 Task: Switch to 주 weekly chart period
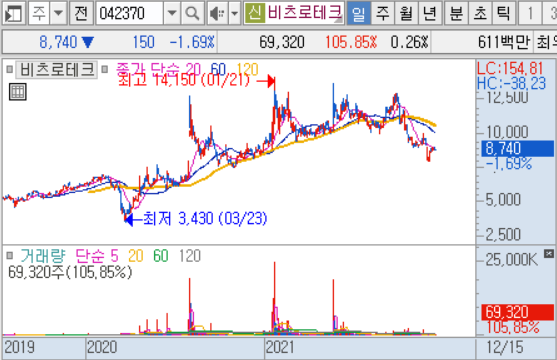[x=382, y=14]
